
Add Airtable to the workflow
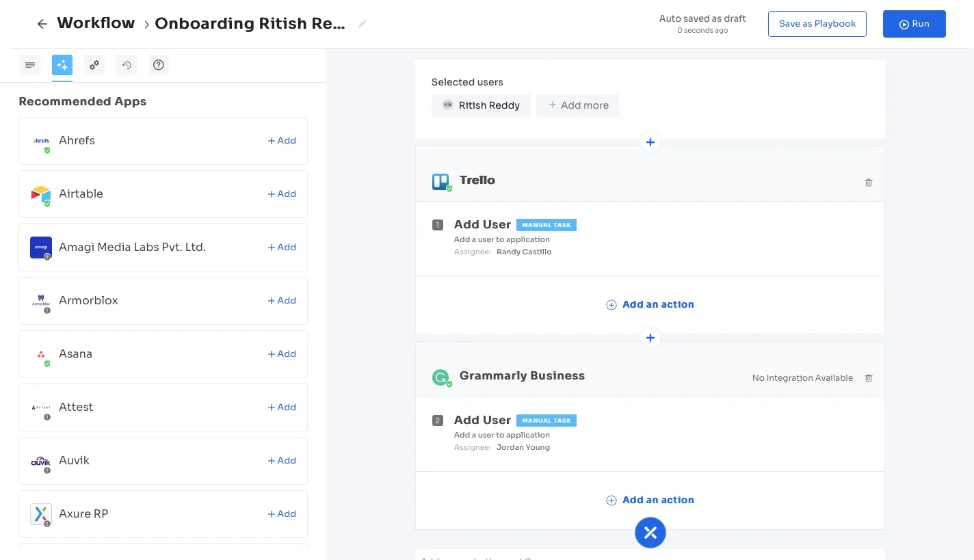point(282,194)
